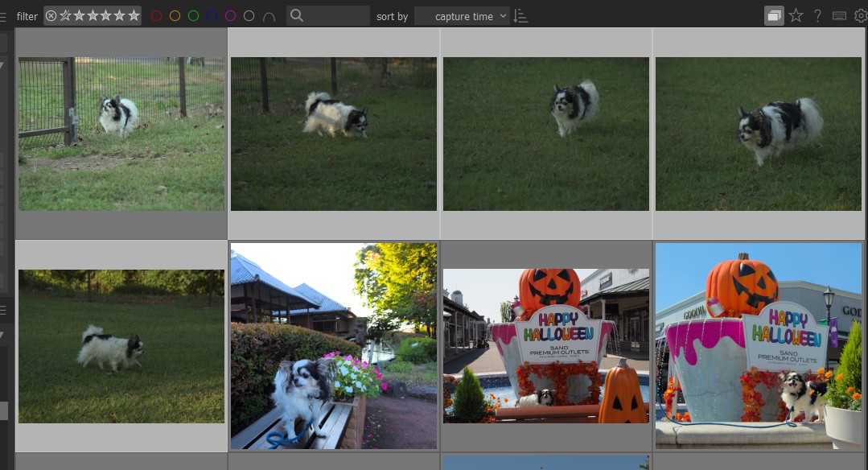The height and width of the screenshot is (470, 868).
Task: Filter by unrated outline star
Action: click(65, 15)
